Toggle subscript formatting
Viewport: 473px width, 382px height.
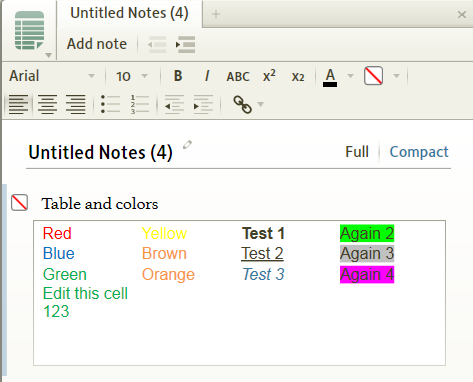click(298, 77)
